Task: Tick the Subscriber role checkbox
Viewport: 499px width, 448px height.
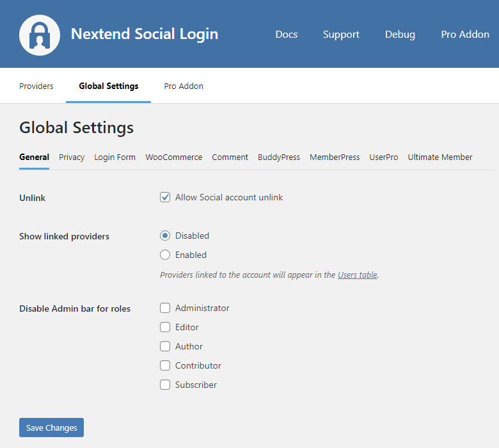Action: 165,385
